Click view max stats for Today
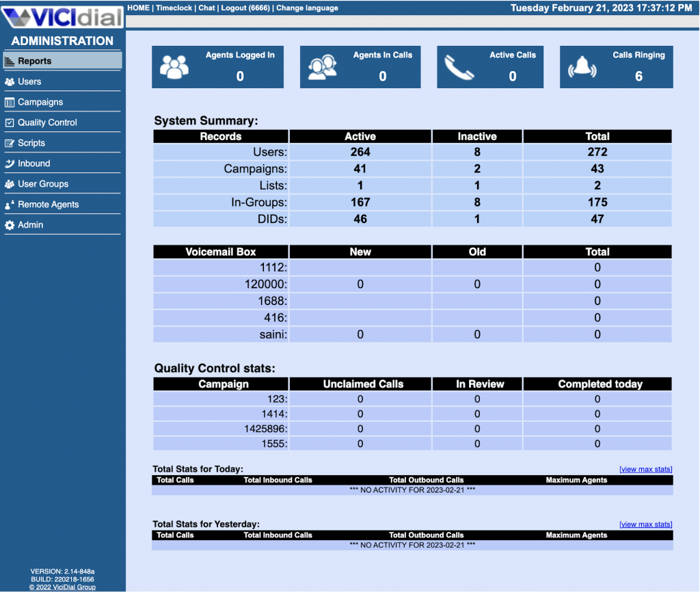The image size is (700, 592). (x=645, y=469)
